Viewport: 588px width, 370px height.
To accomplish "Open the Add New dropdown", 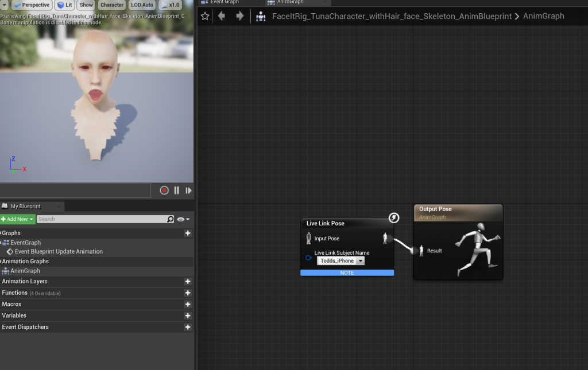I will [18, 219].
